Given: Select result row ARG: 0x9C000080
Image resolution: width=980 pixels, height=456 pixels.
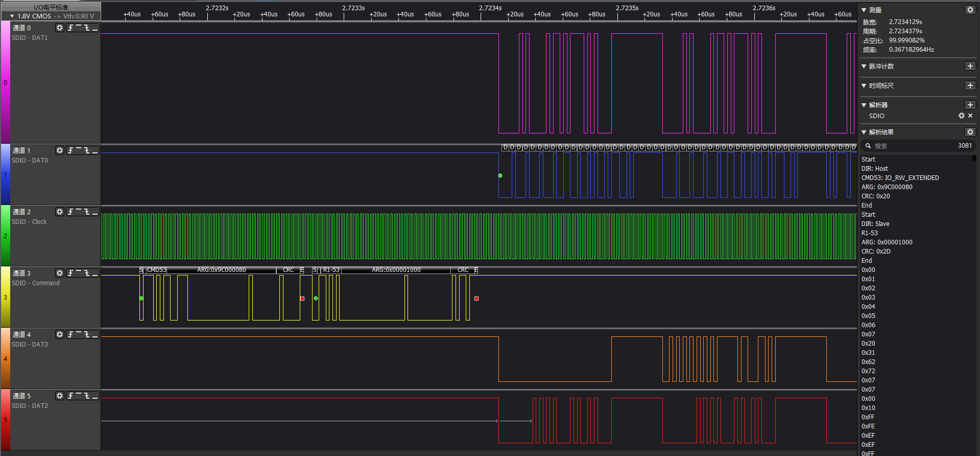Looking at the screenshot, I should (x=887, y=187).
